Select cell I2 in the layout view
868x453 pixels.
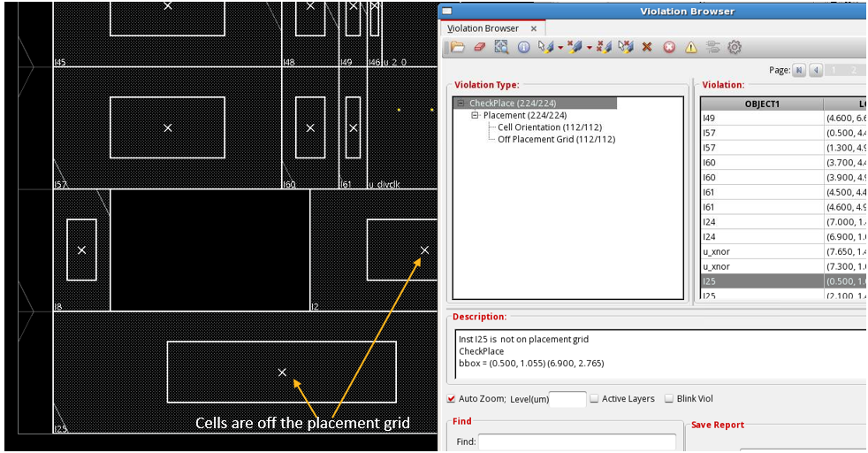(374, 250)
